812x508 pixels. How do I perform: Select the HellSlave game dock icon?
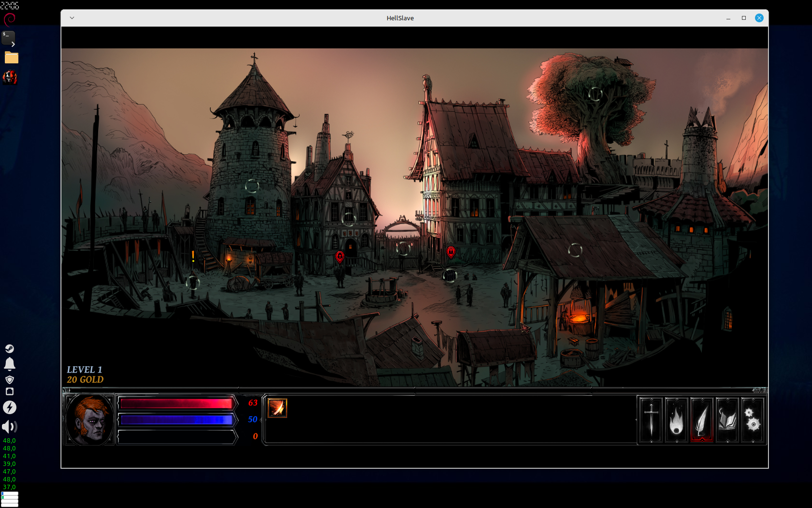(10, 77)
